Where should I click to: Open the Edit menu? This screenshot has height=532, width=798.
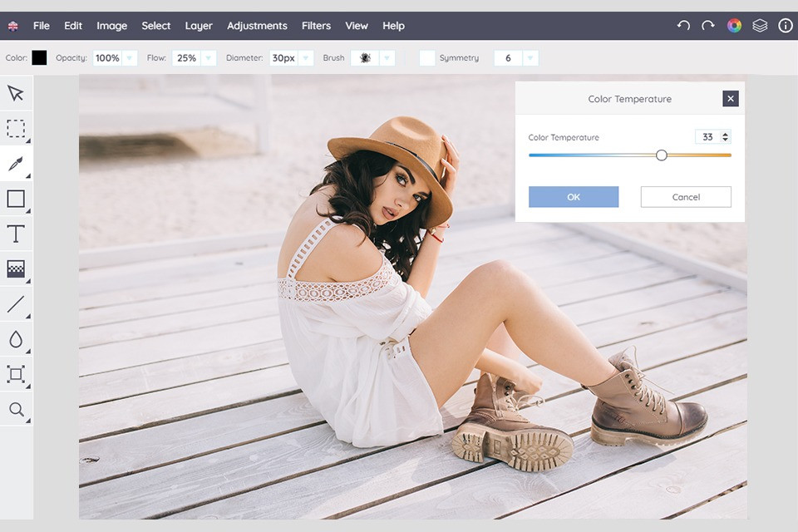[73, 26]
